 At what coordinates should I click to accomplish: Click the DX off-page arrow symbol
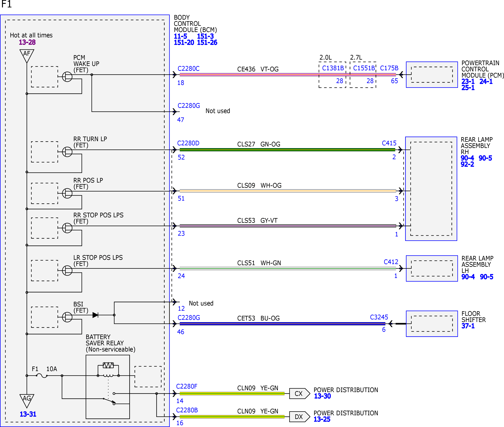tap(300, 417)
